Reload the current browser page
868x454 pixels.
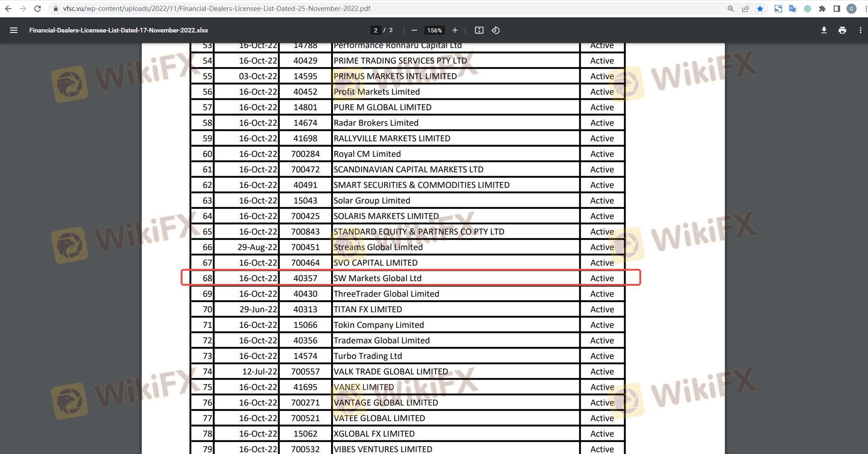click(x=38, y=9)
